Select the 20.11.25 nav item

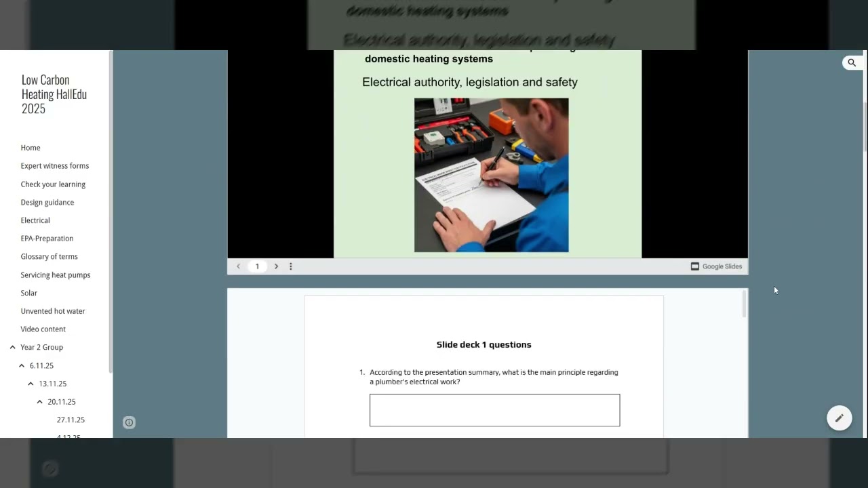click(62, 402)
